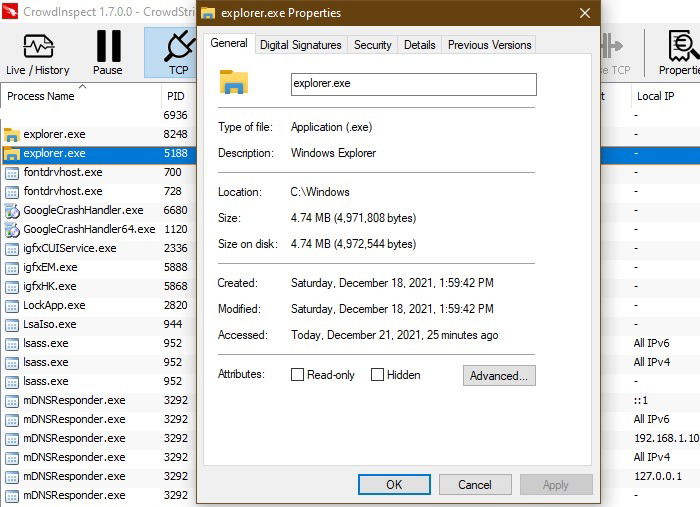Sort by Local IP column header
700x507 pixels.
click(x=665, y=96)
